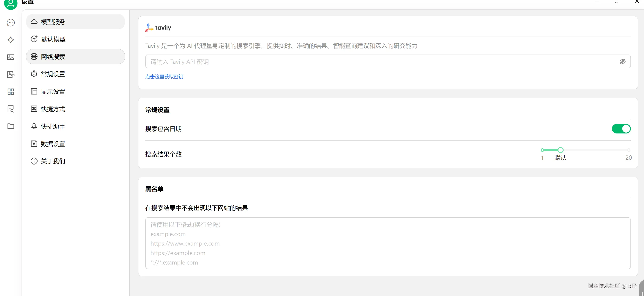The image size is (644, 296).
Task: Open the image painting icon in sidebar
Action: (11, 57)
